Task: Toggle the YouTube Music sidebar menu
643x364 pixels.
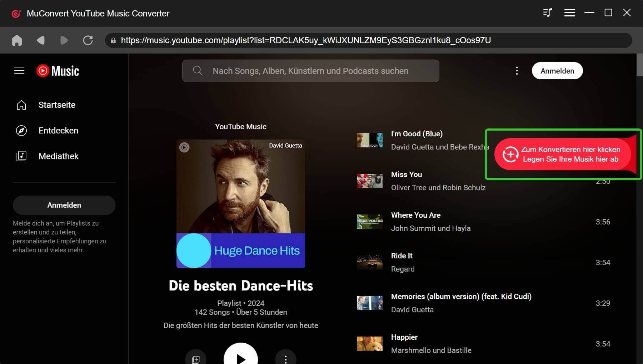Action: [x=19, y=71]
